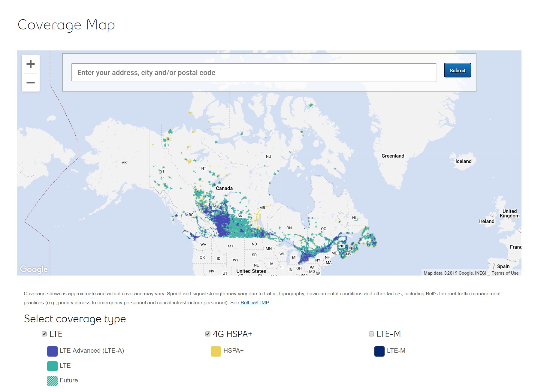Click the 'Iceland' map label
The height and width of the screenshot is (392, 538).
463,161
